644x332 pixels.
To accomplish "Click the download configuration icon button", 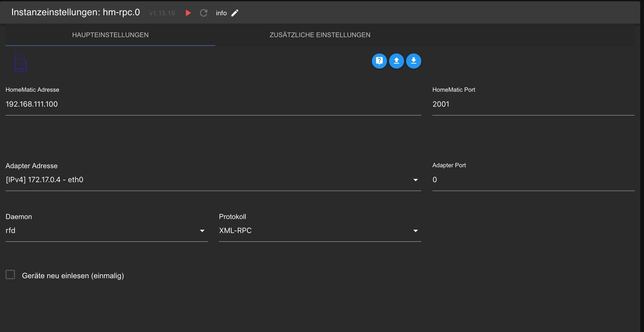I will tap(413, 61).
